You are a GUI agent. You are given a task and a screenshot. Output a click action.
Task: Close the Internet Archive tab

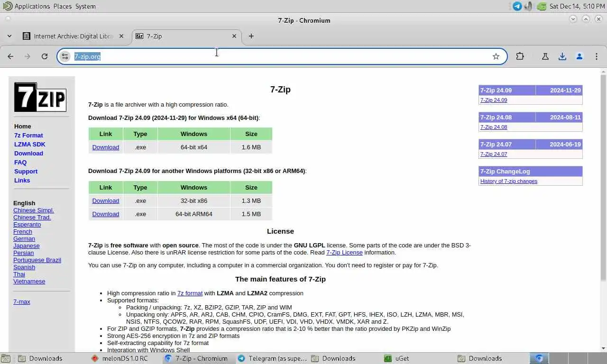click(x=121, y=36)
